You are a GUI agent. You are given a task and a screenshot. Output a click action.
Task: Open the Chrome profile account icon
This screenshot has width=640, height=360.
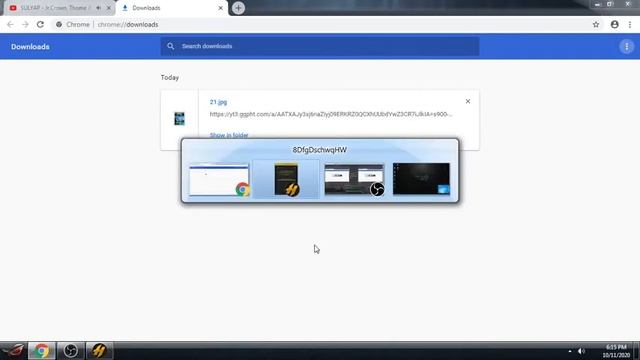(614, 24)
